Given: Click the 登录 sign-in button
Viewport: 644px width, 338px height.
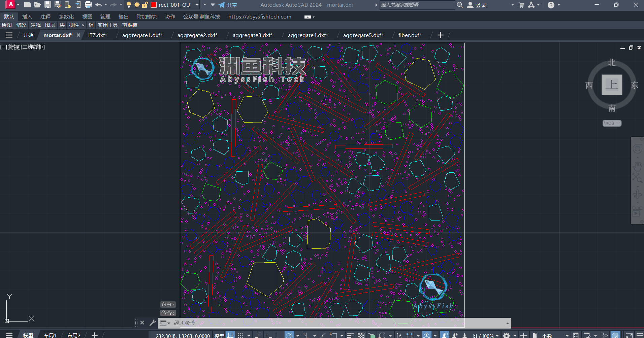Looking at the screenshot, I should [x=477, y=5].
